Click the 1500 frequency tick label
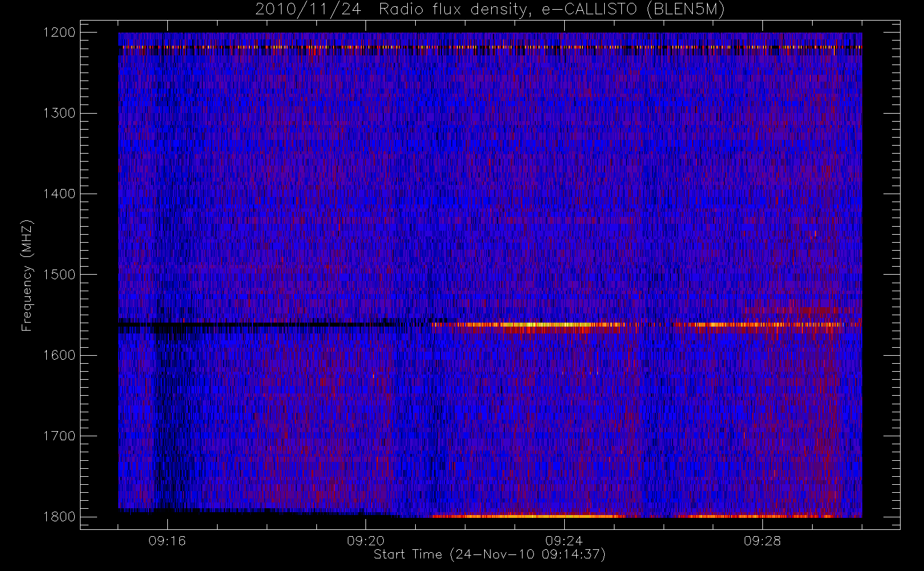The width and height of the screenshot is (924, 571). (x=59, y=275)
